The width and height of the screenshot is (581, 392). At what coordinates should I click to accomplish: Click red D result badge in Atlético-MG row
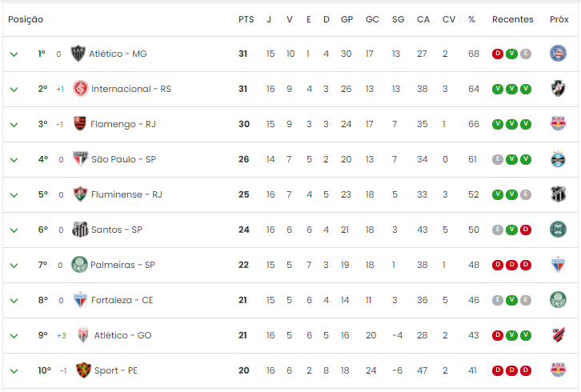[497, 54]
